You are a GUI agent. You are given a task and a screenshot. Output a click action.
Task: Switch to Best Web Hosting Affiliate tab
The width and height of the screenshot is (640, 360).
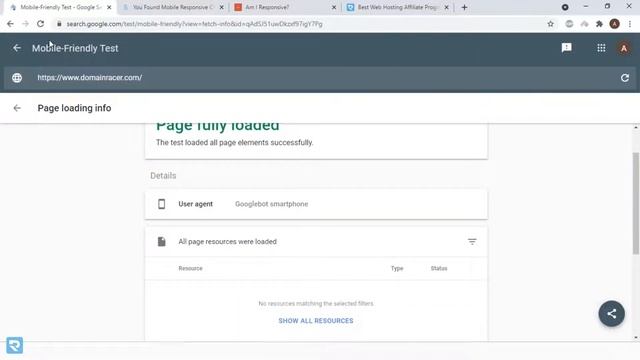click(397, 7)
